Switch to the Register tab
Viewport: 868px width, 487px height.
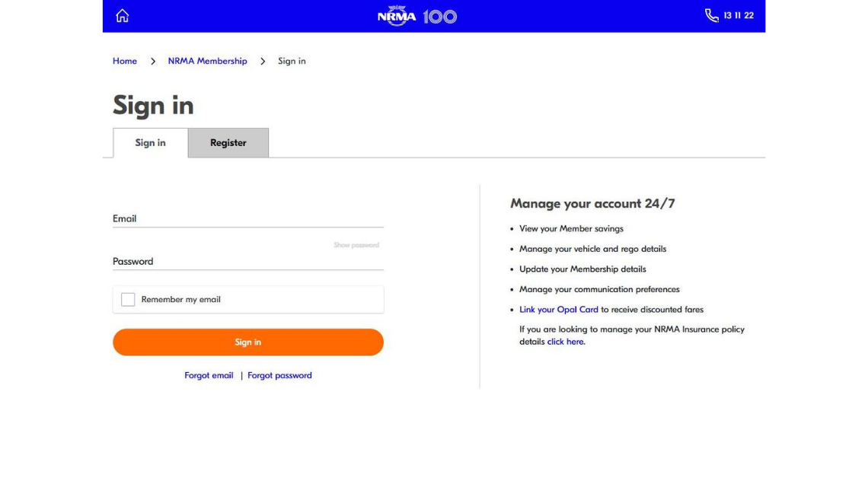coord(228,142)
